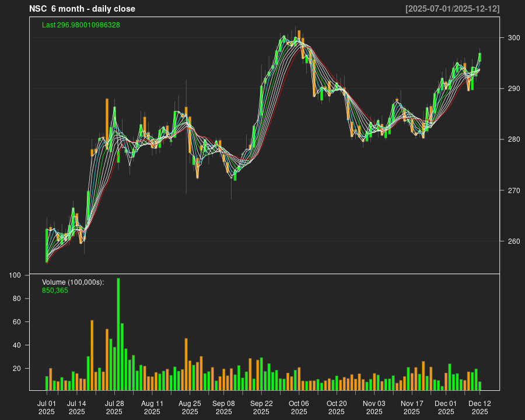The image size is (525, 420).
Task: Select the Dec 12 2025 date marker
Action: pos(480,407)
